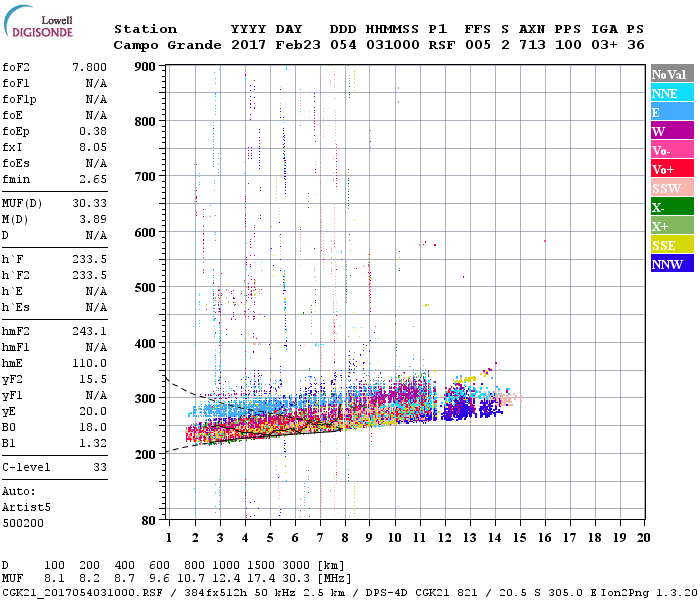This screenshot has width=700, height=600.
Task: Select the E blue legend swatch
Action: click(x=672, y=112)
